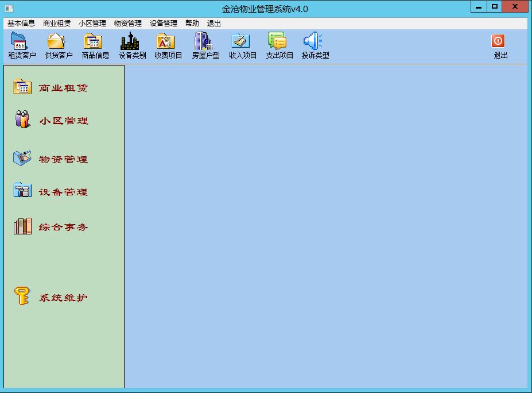Close the 金沧物业管理系统 window
This screenshot has height=393, width=532.
[515, 7]
